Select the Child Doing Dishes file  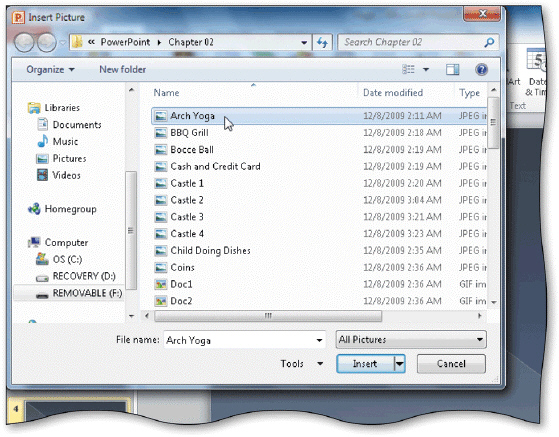[210, 251]
